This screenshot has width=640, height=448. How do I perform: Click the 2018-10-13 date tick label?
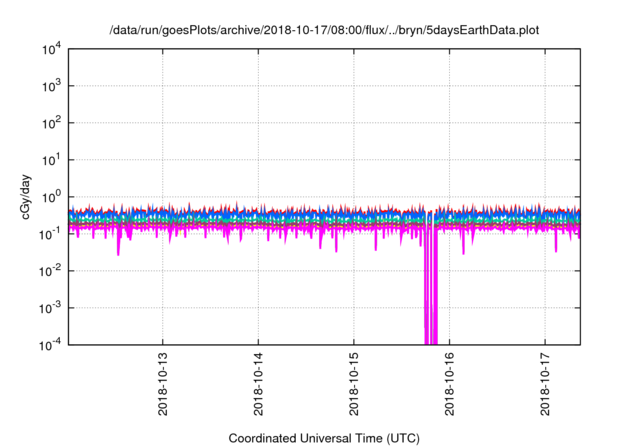point(162,384)
